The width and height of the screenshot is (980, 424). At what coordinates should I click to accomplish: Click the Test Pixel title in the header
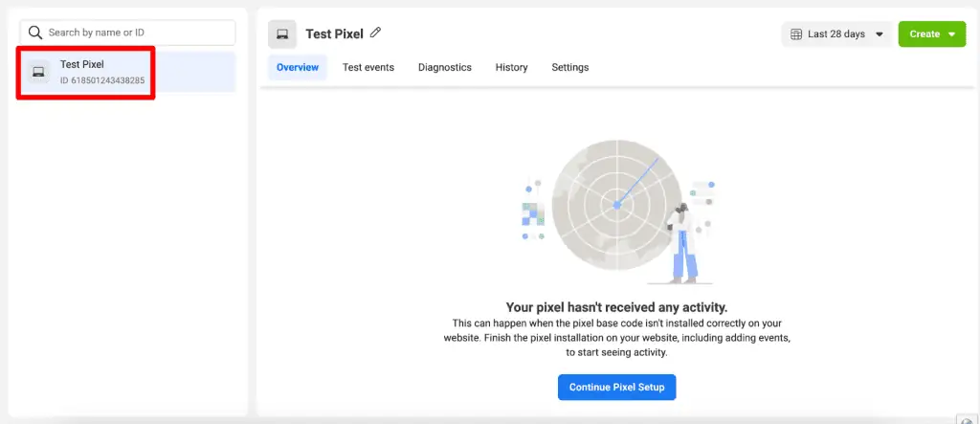click(x=334, y=34)
